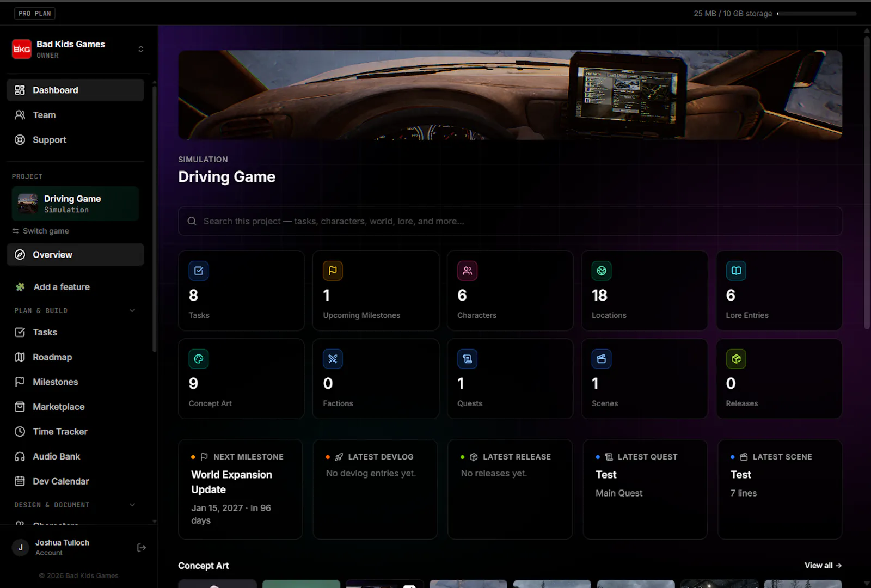Click the BKG studio logo
This screenshot has height=588, width=871.
[x=22, y=49]
